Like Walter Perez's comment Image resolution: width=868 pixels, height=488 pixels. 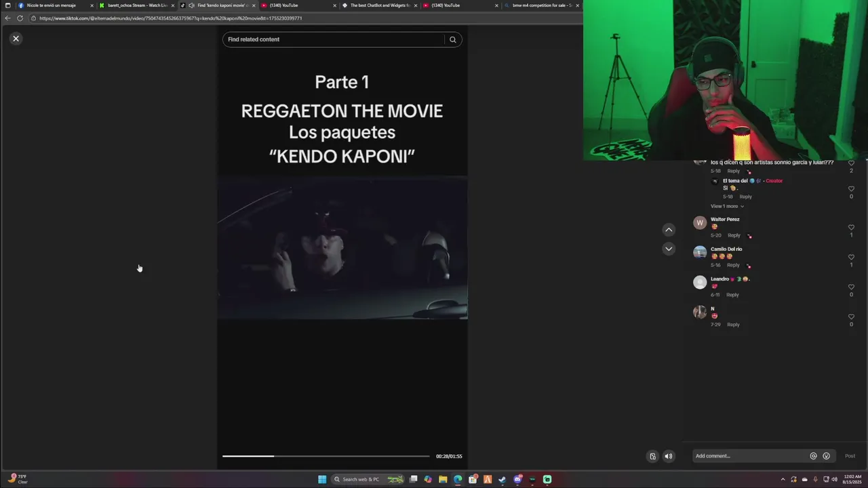click(x=851, y=228)
